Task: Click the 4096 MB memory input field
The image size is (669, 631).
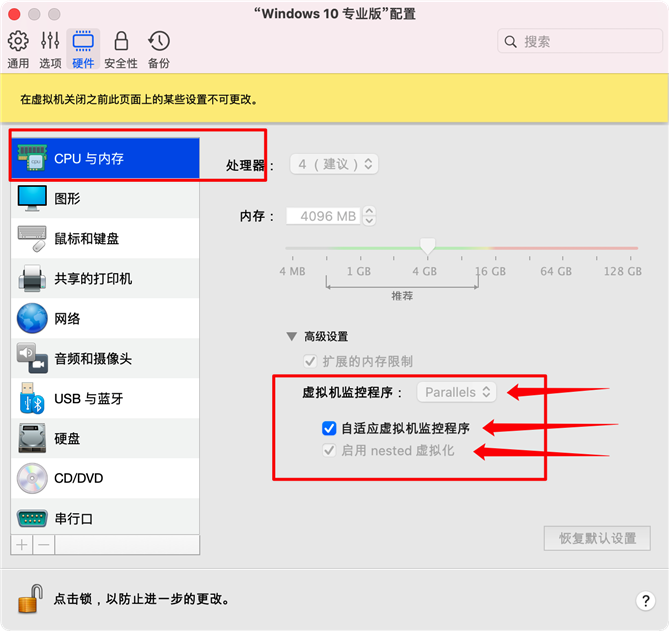Action: pyautogui.click(x=324, y=216)
